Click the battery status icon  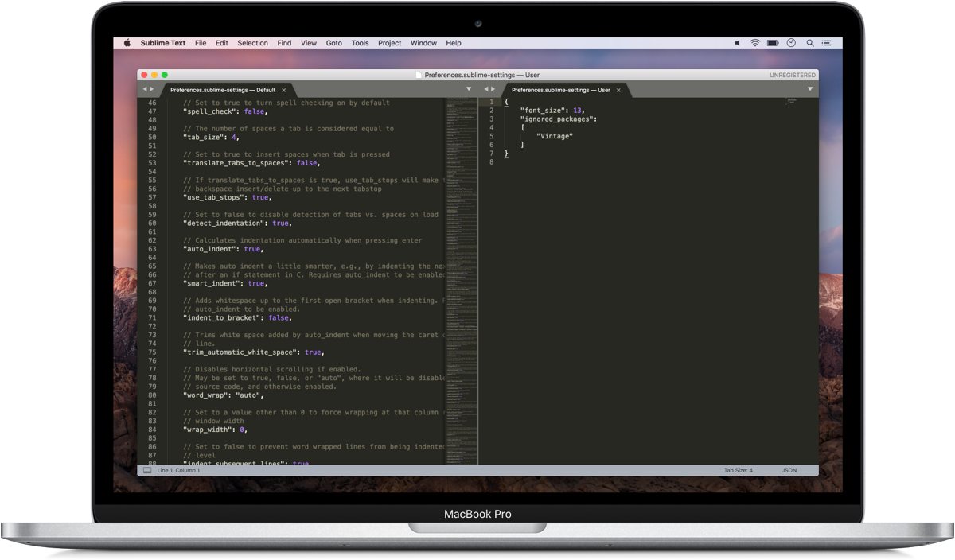point(773,43)
